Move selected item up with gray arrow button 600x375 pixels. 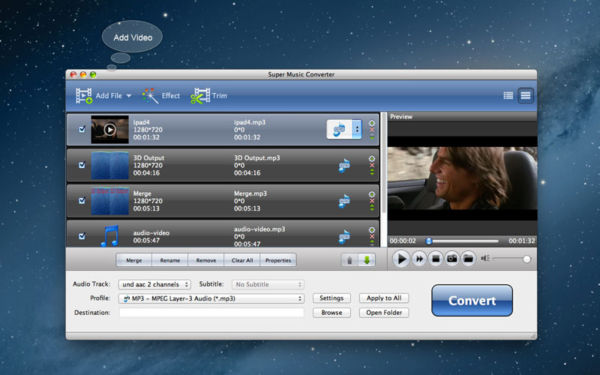click(350, 260)
